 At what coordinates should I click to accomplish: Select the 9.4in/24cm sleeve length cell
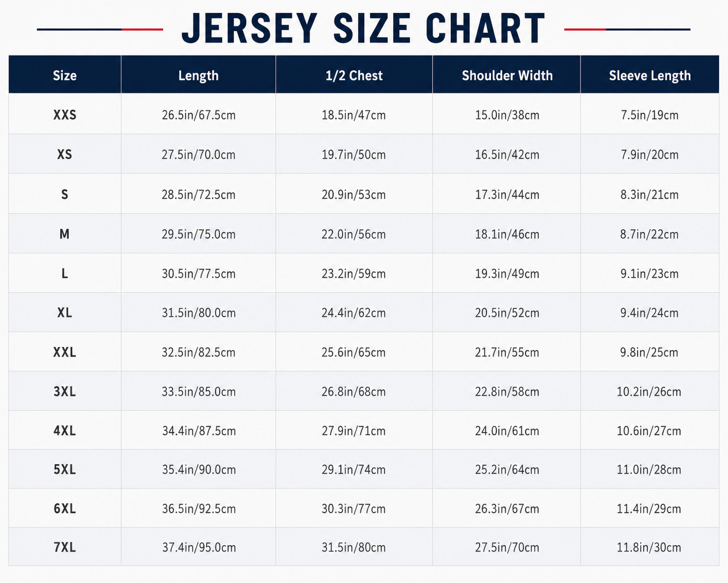[650, 313]
